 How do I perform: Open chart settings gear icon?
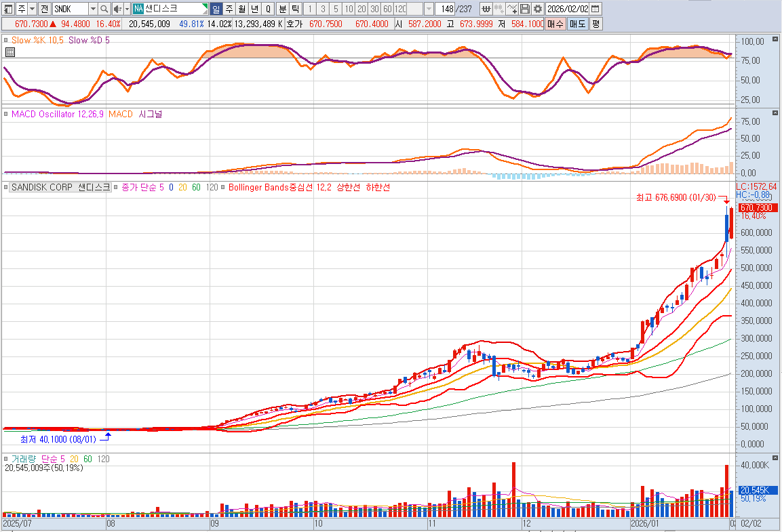537,9
